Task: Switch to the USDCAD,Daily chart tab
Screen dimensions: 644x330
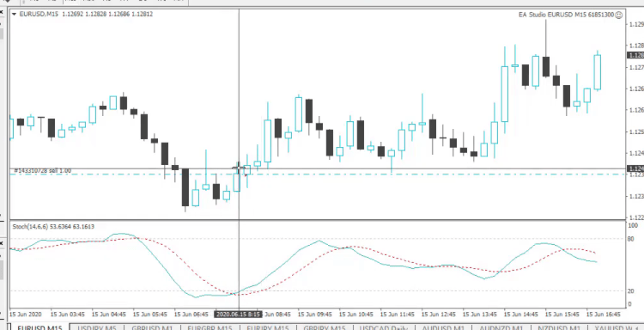Action: tap(384, 328)
